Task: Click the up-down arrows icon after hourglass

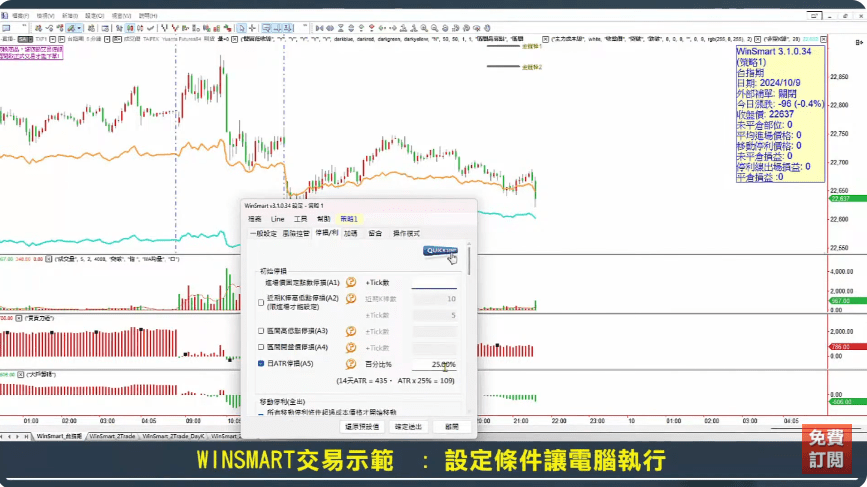Action: (x=351, y=28)
